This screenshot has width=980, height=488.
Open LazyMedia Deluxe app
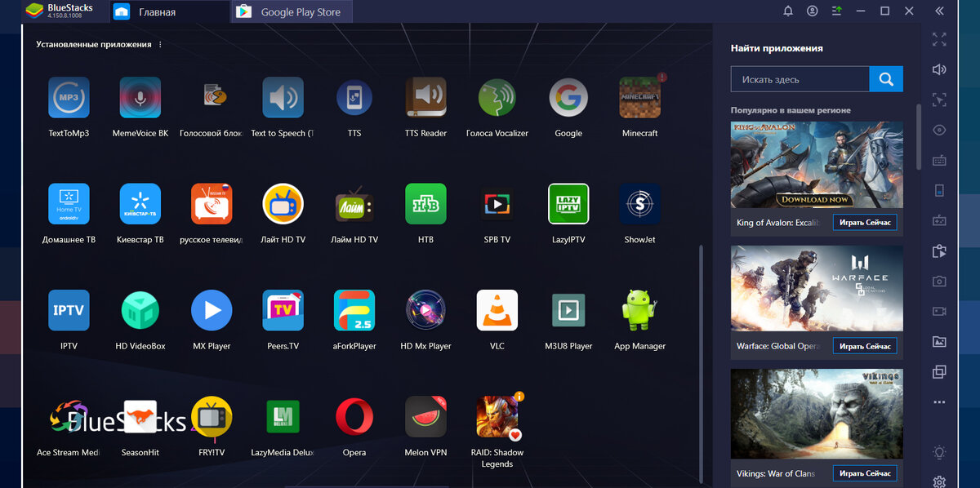(x=283, y=417)
